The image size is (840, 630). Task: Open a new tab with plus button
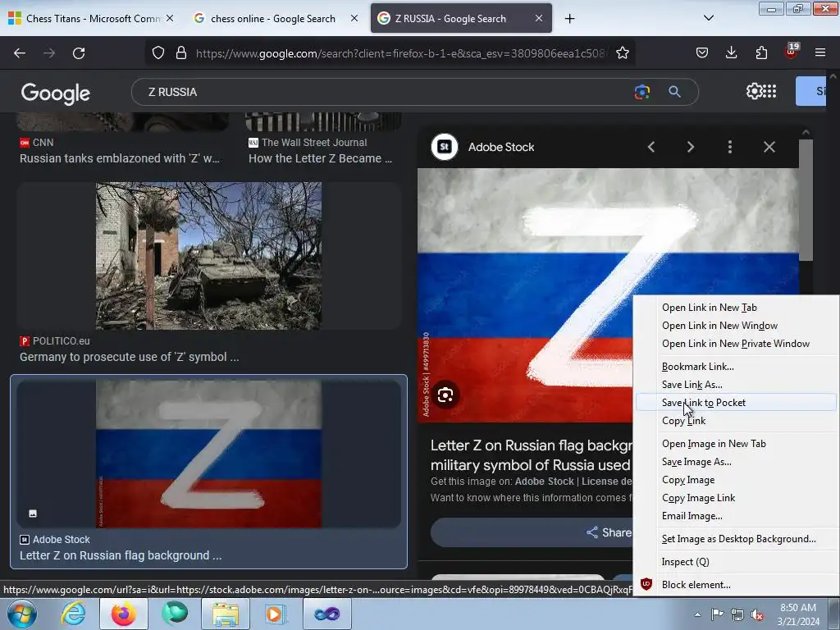[x=569, y=19]
